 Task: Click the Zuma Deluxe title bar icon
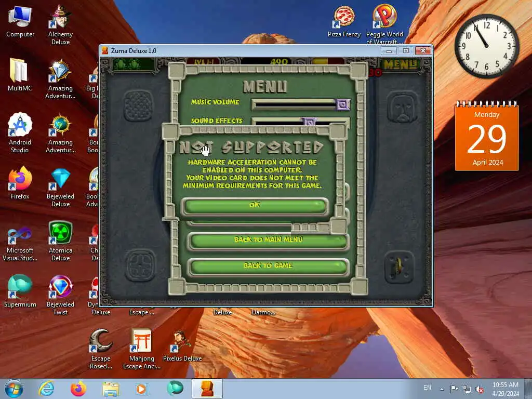105,50
